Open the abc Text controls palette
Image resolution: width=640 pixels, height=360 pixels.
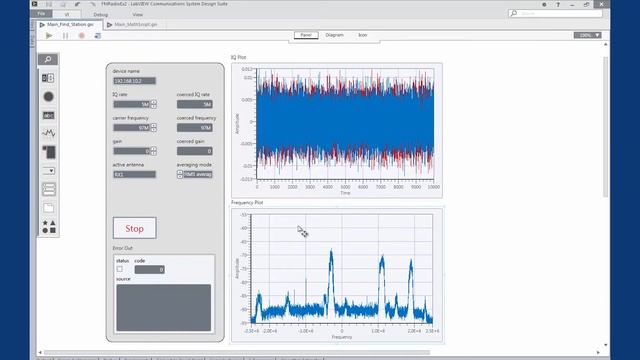[48, 116]
